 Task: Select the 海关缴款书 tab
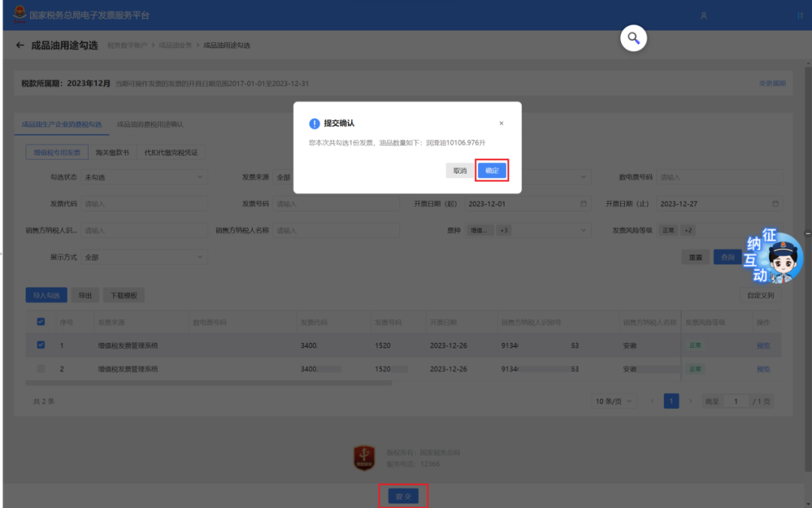(112, 152)
